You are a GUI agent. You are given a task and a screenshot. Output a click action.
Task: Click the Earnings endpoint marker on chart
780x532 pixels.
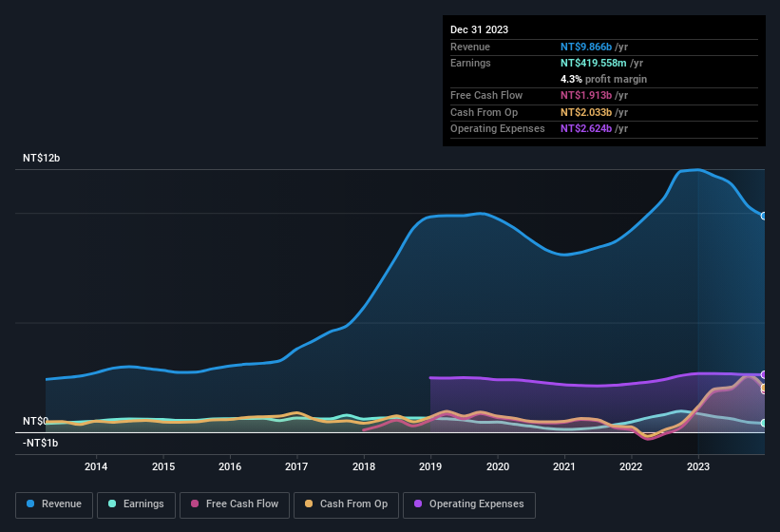[x=764, y=423]
